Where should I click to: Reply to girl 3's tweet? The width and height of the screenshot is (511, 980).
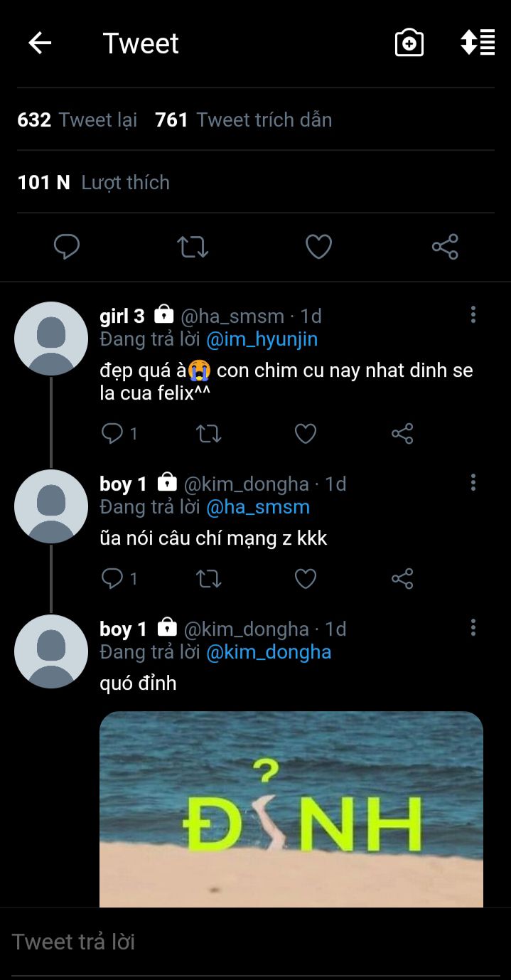[112, 433]
